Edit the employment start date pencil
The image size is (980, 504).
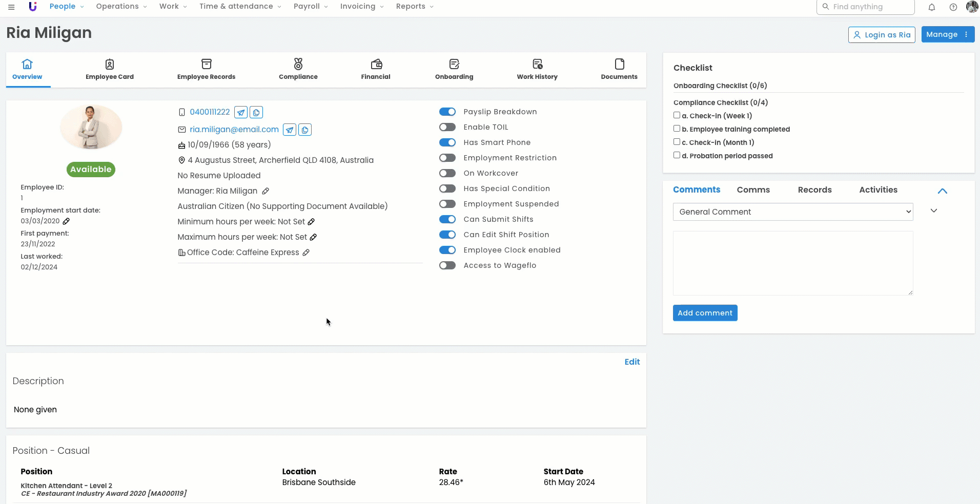(66, 221)
